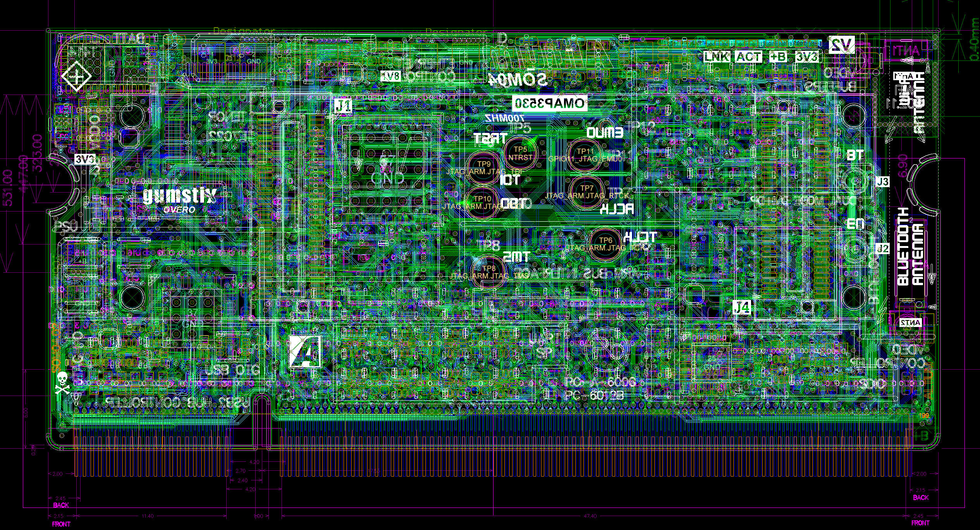The image size is (980, 530).
Task: Click the OVERO label under gumstix
Action: 179,210
